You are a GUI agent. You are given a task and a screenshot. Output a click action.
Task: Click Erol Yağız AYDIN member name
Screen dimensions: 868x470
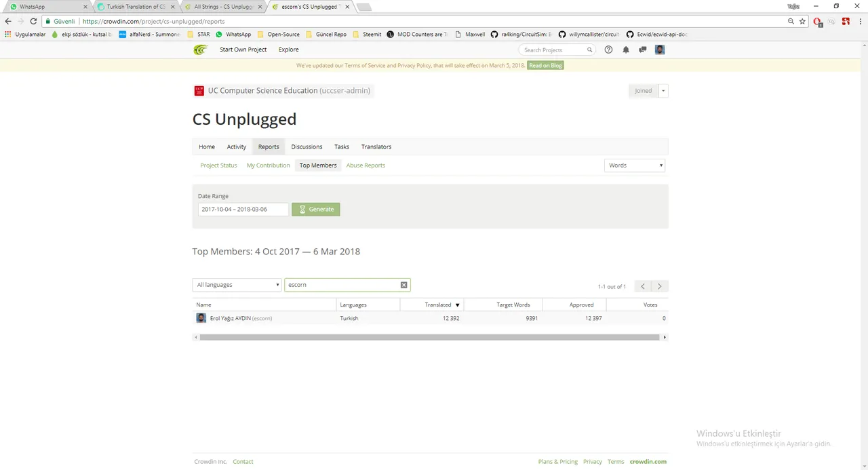coord(231,318)
